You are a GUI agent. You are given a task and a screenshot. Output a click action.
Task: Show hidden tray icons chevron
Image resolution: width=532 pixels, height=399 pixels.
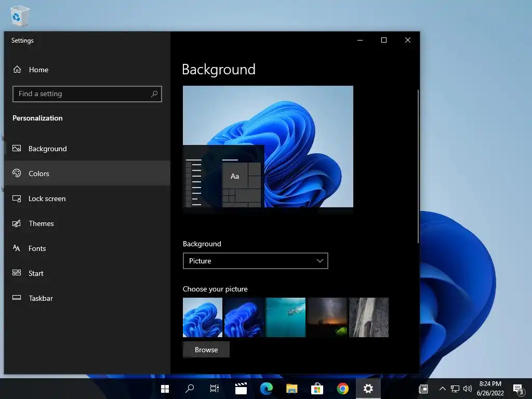[x=443, y=389]
